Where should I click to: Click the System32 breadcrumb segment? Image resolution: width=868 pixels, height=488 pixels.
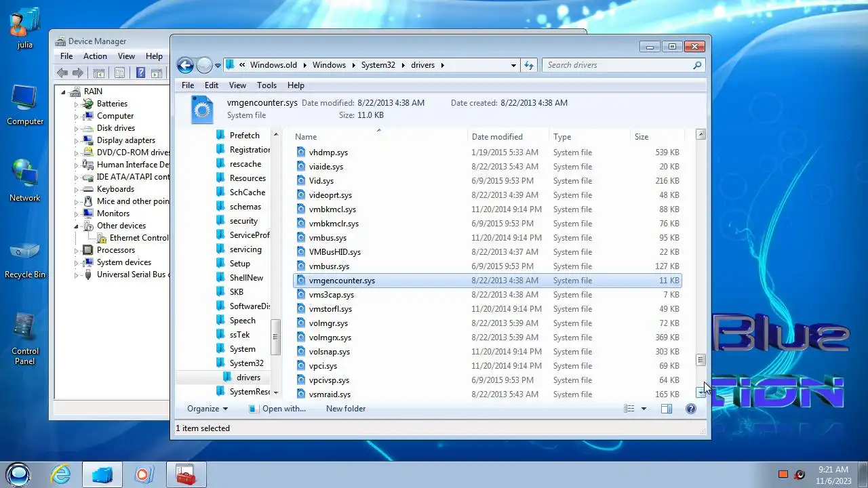[378, 65]
